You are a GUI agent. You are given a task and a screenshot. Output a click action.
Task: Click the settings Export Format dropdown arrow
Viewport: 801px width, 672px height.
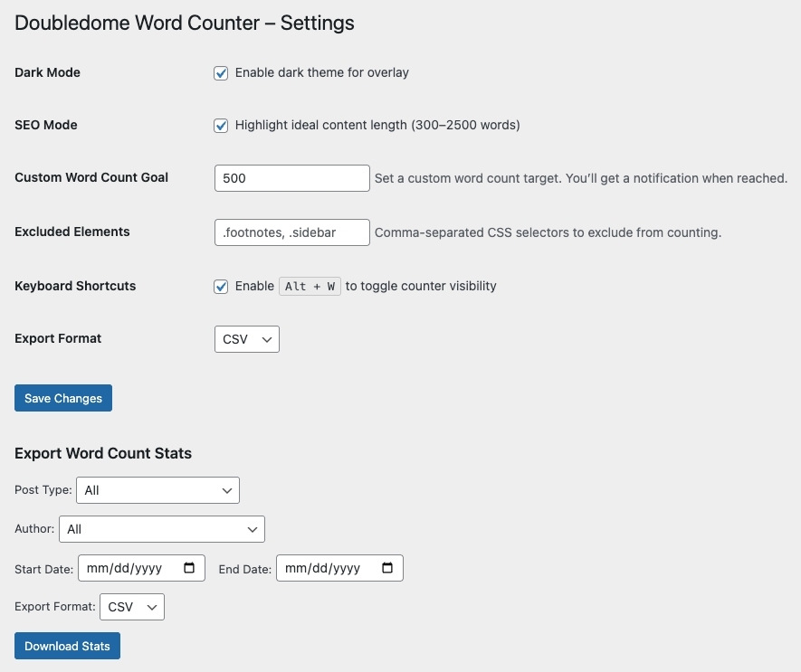click(266, 339)
